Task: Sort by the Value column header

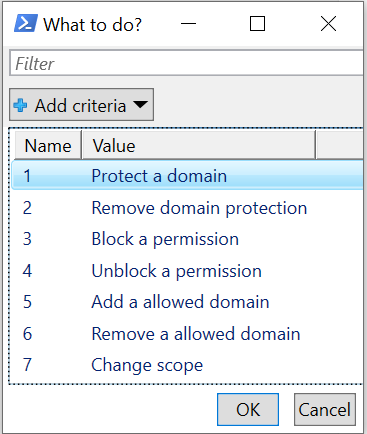Action: 199,146
